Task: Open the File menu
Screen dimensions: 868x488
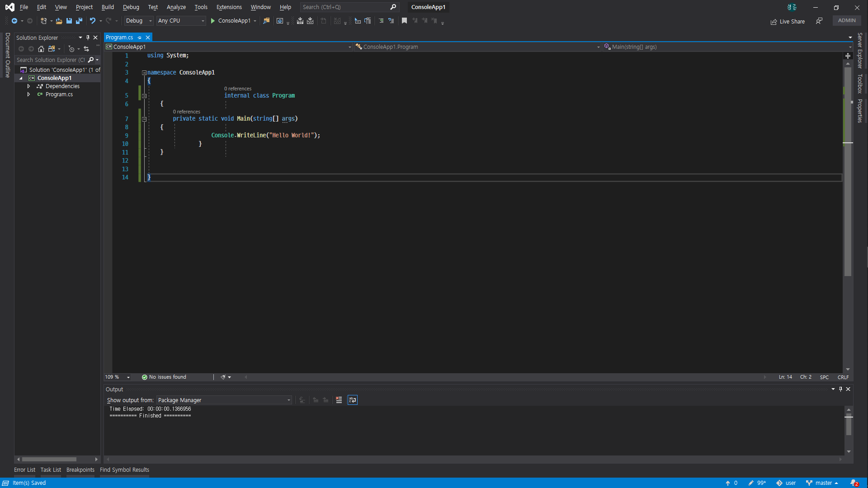Action: tap(24, 7)
